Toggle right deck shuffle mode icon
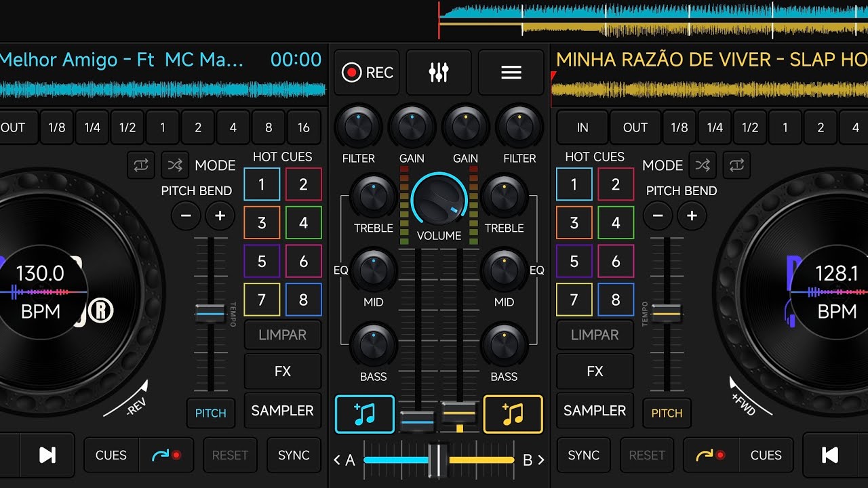This screenshot has height=488, width=868. 703,165
